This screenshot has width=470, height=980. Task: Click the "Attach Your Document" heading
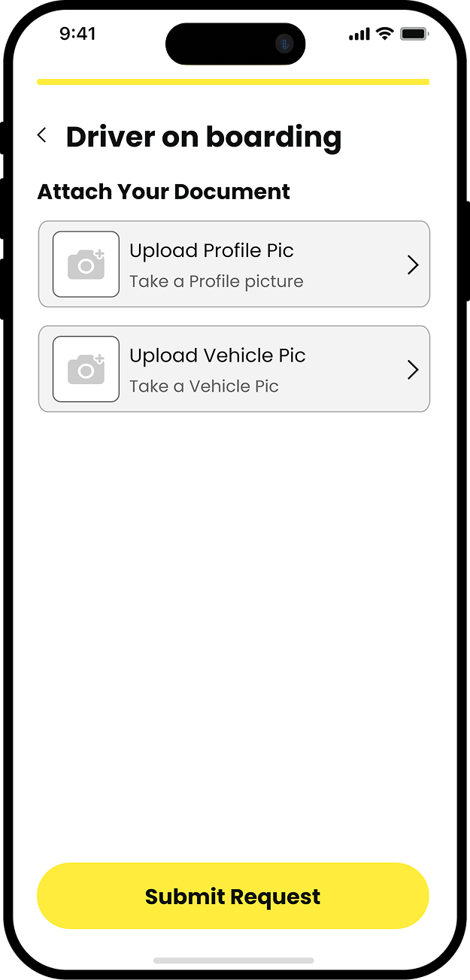(x=163, y=192)
